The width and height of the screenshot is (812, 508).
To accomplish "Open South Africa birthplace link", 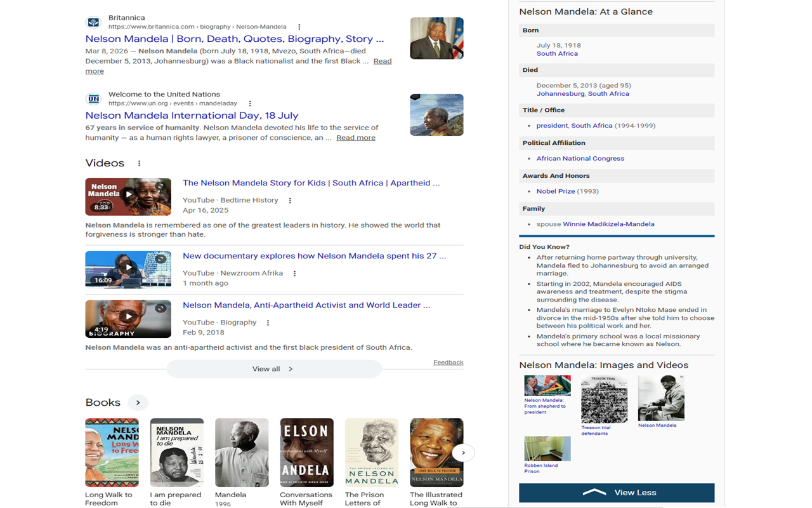I will click(x=557, y=54).
